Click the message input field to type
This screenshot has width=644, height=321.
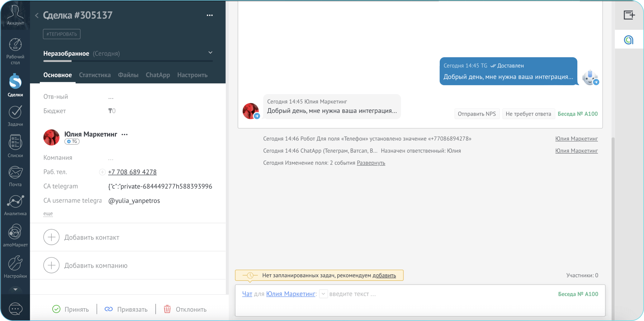coord(374,294)
